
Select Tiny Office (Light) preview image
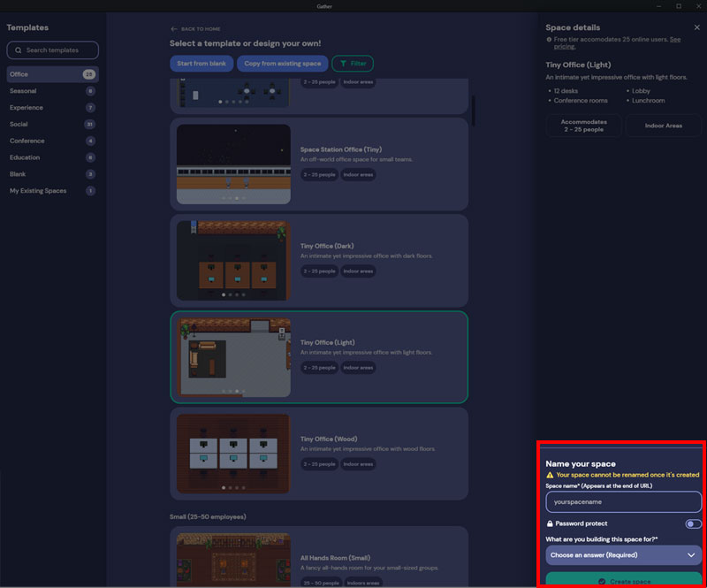(233, 357)
